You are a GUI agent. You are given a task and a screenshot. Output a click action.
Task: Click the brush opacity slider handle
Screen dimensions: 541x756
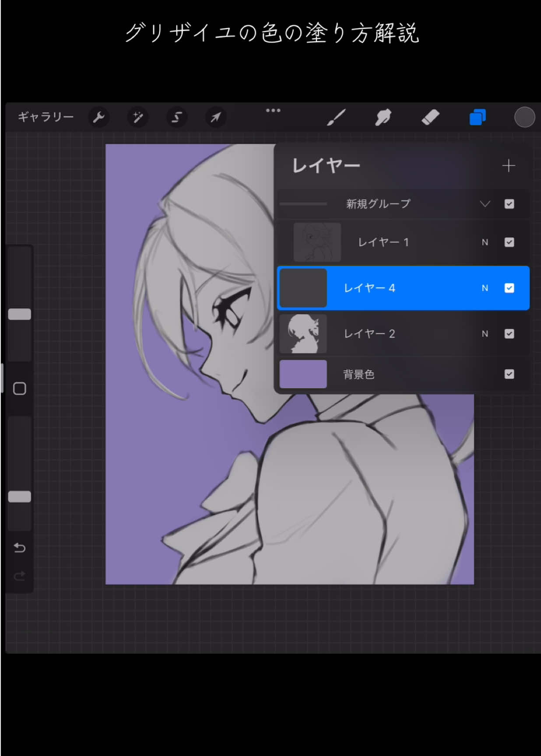20,497
